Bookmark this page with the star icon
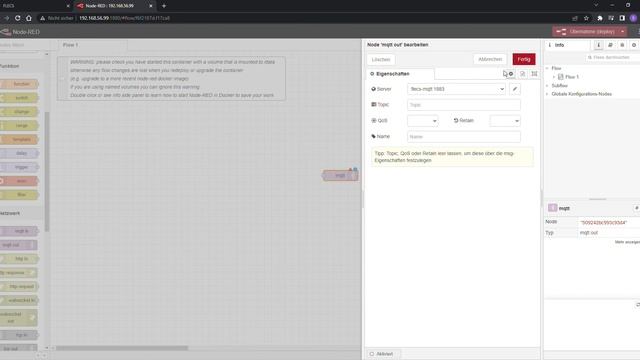Screen dimensions: 640x360 pos(586,18)
